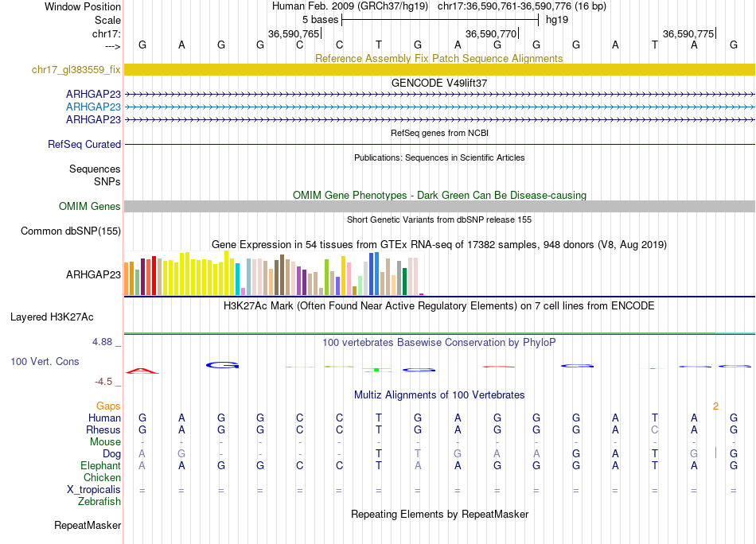Image resolution: width=756 pixels, height=544 pixels.
Task: Click the 'Window Position' label
Action: click(x=83, y=6)
